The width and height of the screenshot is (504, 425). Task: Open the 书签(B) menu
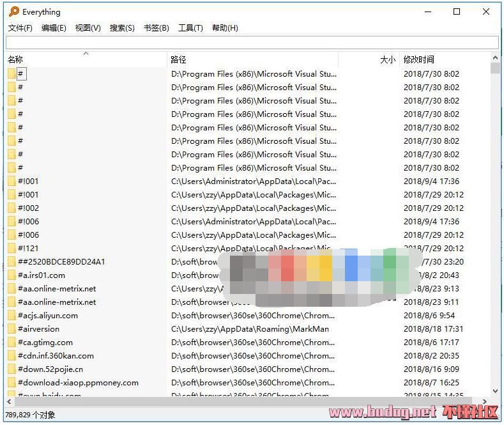pos(157,28)
